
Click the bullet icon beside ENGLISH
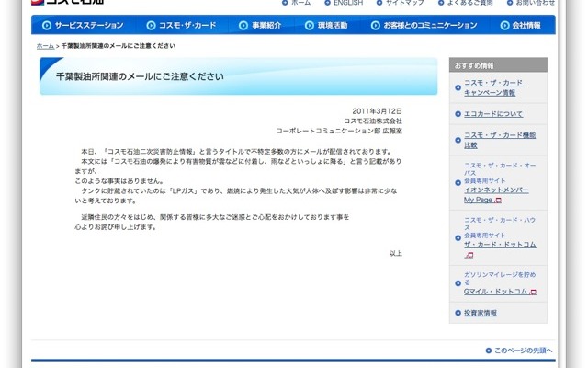pos(327,3)
